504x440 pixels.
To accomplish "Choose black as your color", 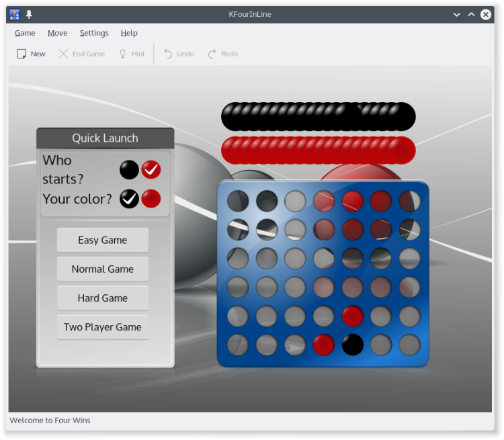I will coord(129,199).
